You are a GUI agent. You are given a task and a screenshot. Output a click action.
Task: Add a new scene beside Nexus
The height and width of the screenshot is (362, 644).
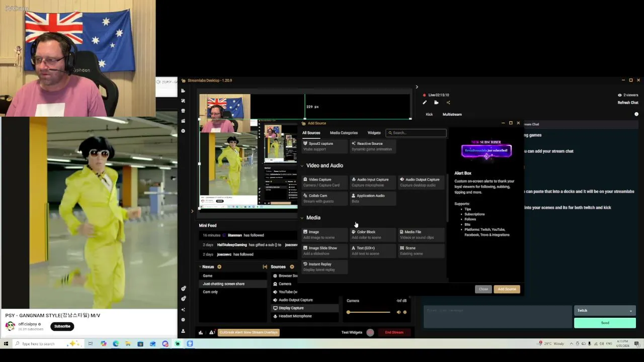pyautogui.click(x=219, y=267)
